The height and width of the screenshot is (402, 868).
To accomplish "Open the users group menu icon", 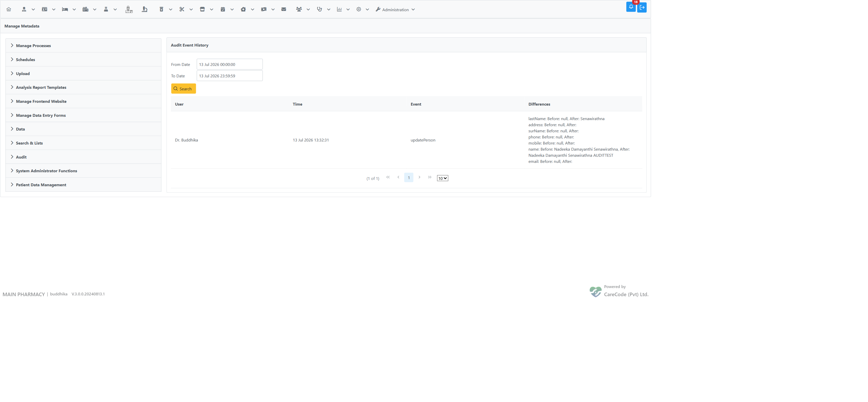I will (x=299, y=9).
